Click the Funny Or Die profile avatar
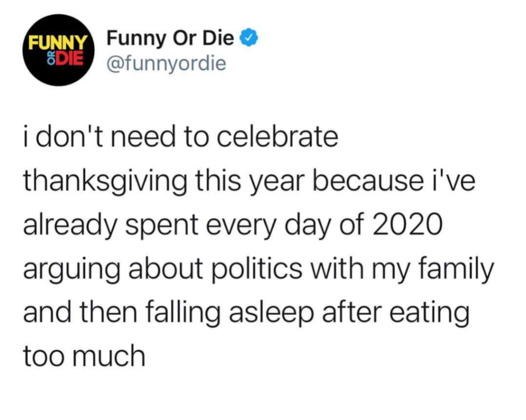 59,50
